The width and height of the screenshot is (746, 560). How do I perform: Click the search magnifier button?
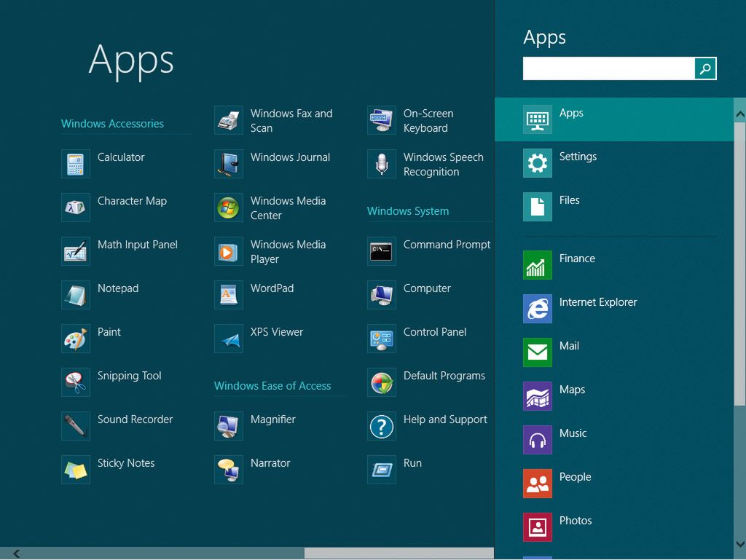(705, 68)
